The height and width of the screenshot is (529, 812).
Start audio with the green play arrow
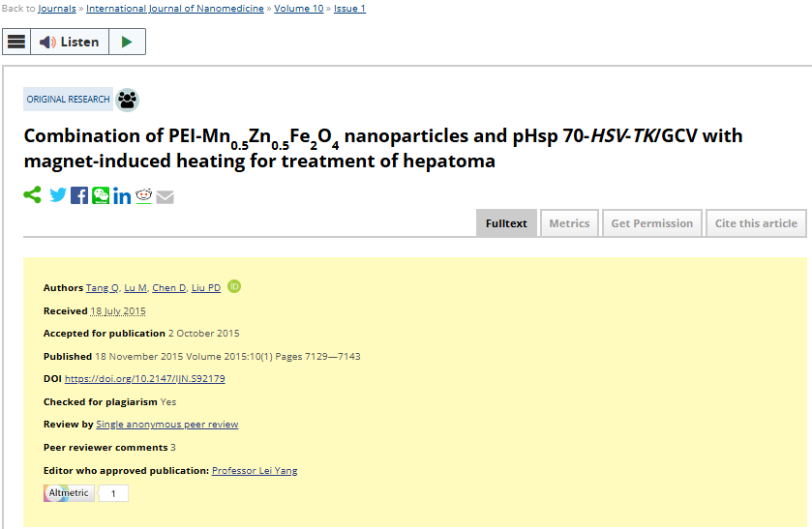(127, 42)
